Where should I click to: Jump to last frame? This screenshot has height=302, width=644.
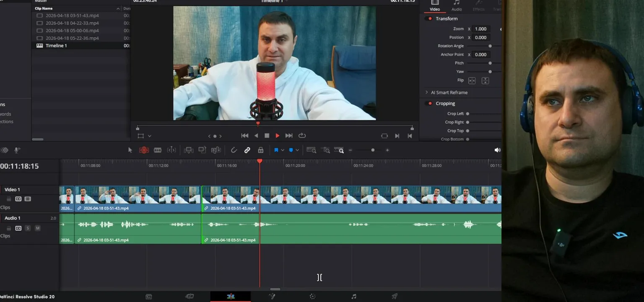coord(289,135)
